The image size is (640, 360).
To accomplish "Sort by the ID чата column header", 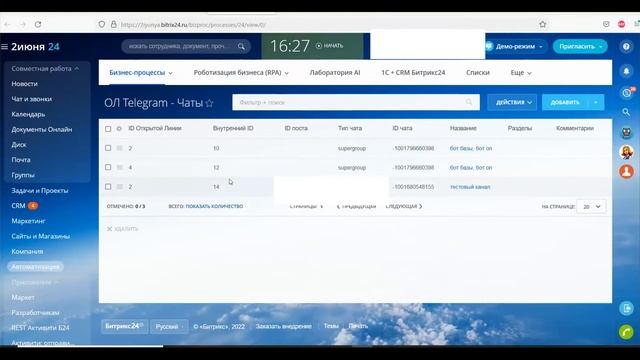I will pyautogui.click(x=402, y=128).
